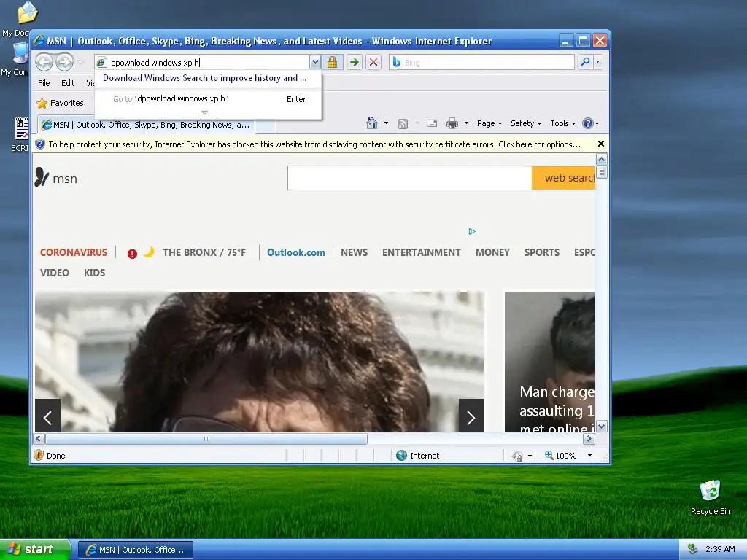Click the red weather alert icon
The image size is (747, 560).
point(132,254)
